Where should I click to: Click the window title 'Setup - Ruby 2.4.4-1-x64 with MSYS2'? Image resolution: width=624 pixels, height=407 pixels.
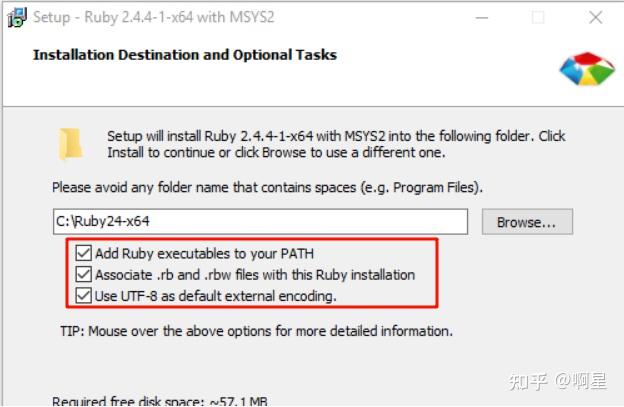(x=151, y=17)
